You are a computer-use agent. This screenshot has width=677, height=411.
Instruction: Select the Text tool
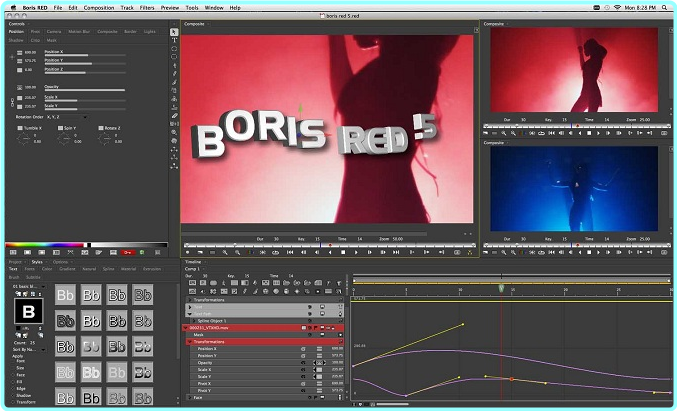[x=174, y=40]
